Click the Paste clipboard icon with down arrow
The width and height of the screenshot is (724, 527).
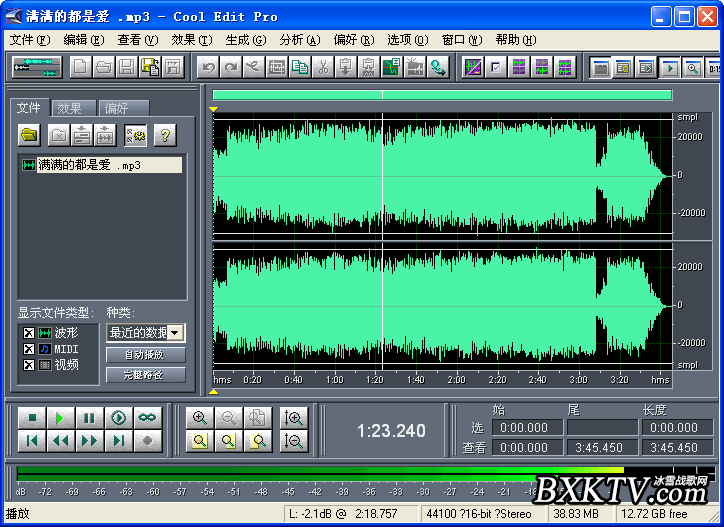[x=345, y=67]
